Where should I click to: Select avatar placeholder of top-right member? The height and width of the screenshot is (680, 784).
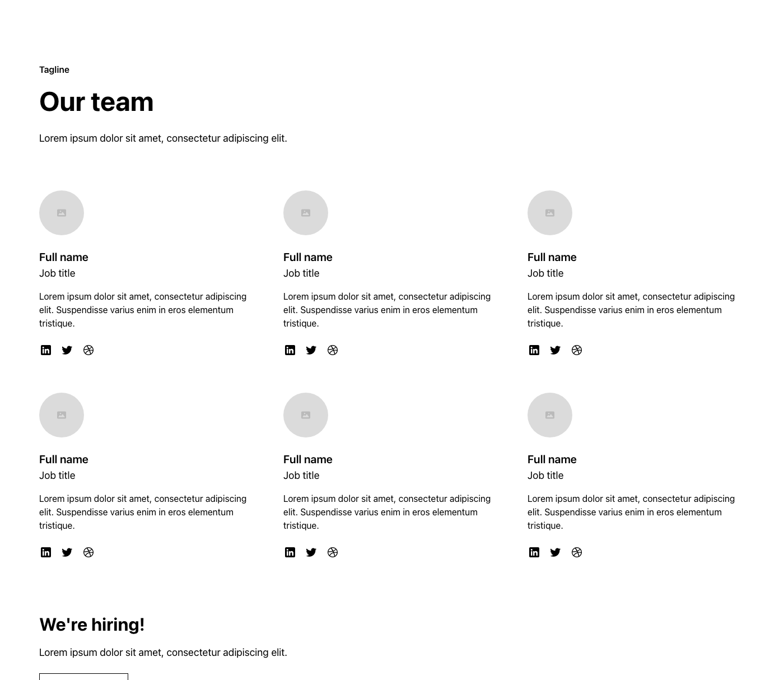[x=550, y=213]
